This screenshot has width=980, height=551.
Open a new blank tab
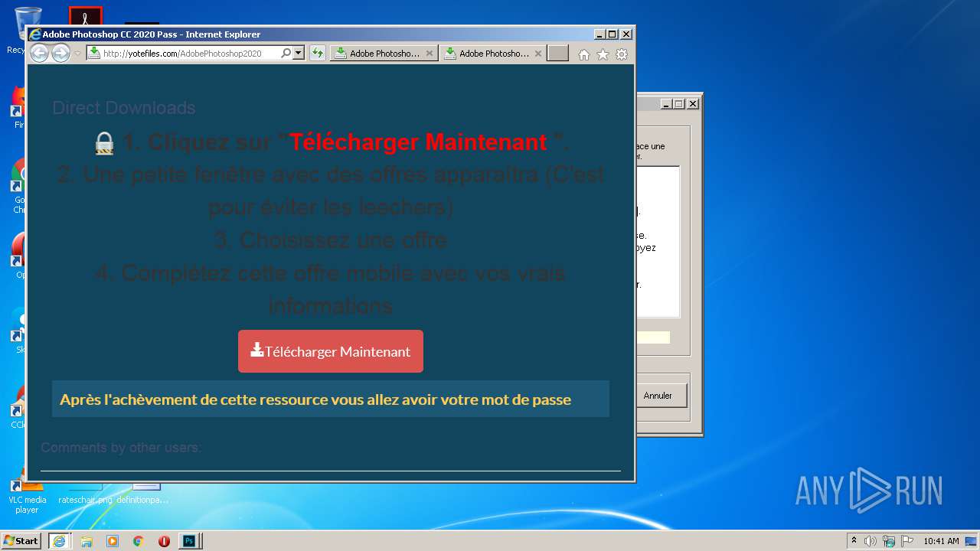pos(558,53)
